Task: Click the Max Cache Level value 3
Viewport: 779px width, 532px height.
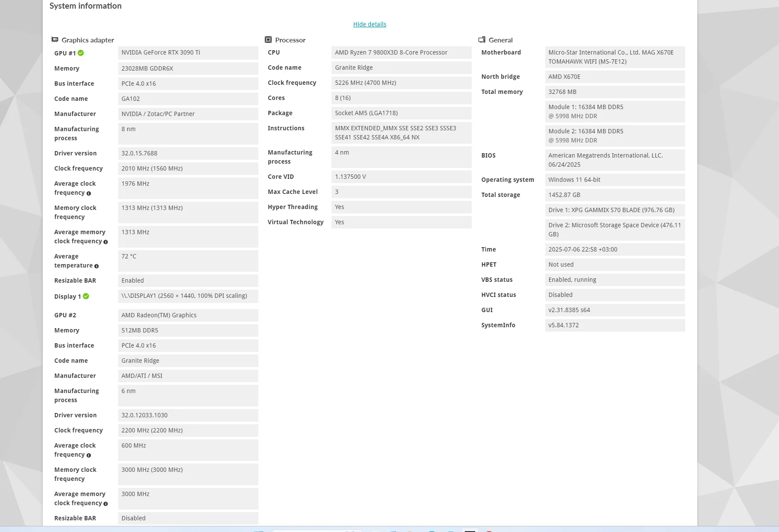Action: [x=402, y=192]
